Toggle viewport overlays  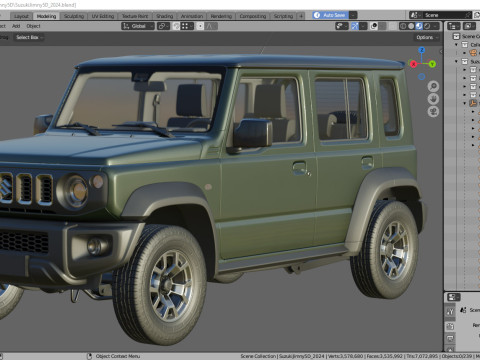pyautogui.click(x=374, y=26)
